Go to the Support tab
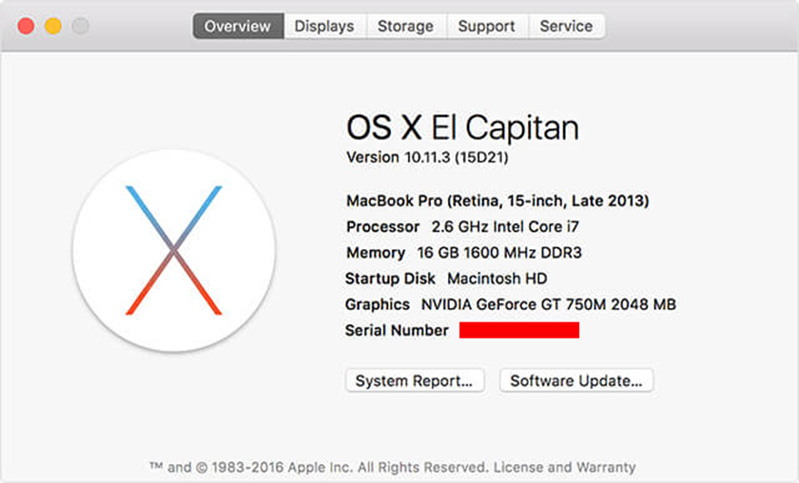The width and height of the screenshot is (799, 483). pos(486,26)
